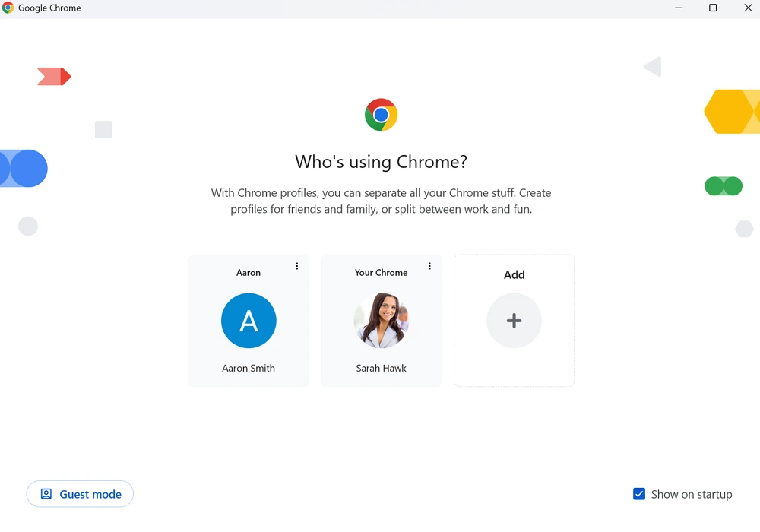760x532 pixels.
Task: Toggle the Show on startup checkbox
Action: [x=639, y=493]
